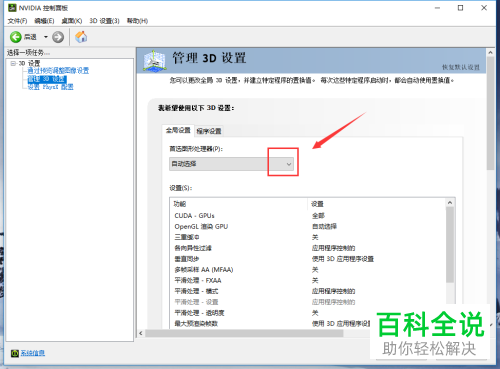Click the main panel vertical scrollbar thumb
Screen dimensions: 500x369
point(490,114)
